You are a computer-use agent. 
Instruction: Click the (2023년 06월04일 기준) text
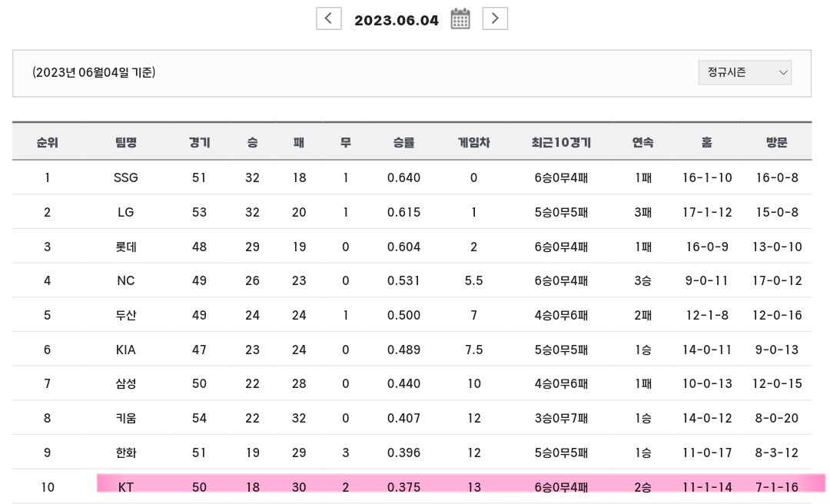[94, 72]
